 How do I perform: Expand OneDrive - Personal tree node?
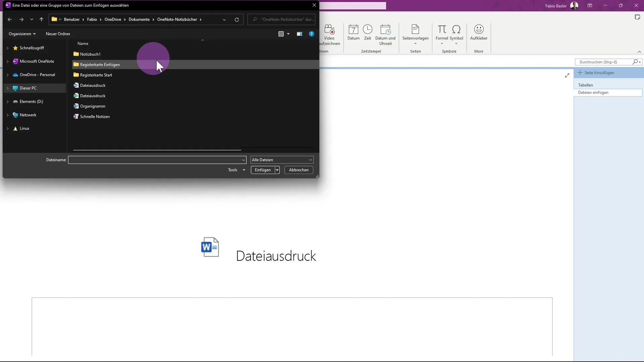pyautogui.click(x=8, y=75)
